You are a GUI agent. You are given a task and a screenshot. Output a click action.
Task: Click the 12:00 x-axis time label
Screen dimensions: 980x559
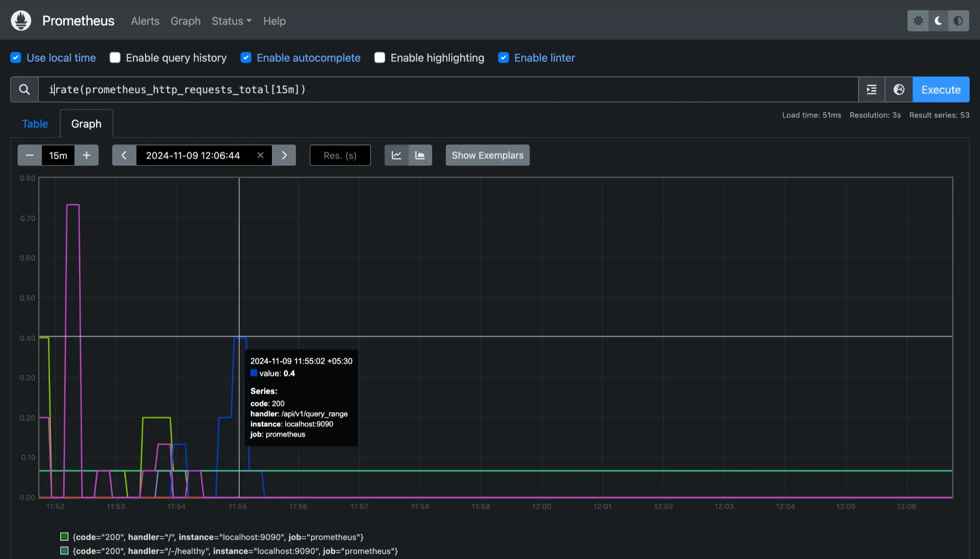tap(541, 507)
